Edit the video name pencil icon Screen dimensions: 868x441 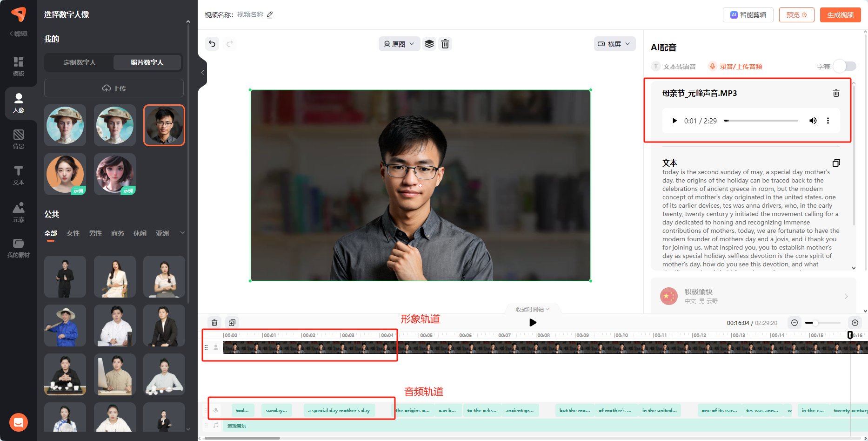[x=270, y=15]
